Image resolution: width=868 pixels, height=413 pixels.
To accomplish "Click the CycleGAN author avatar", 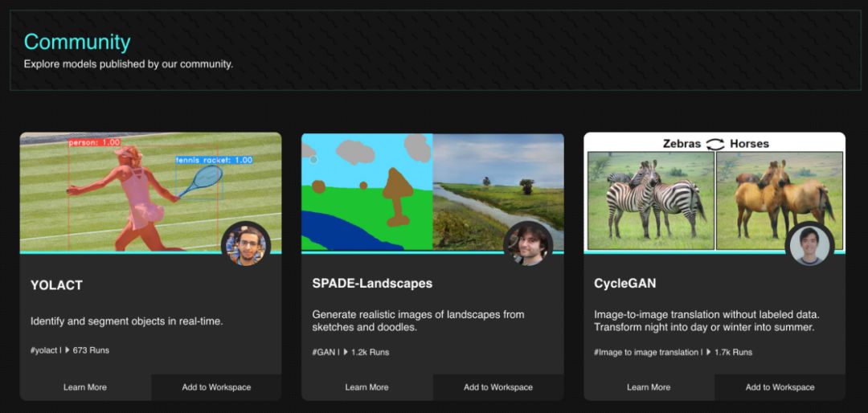I will tap(809, 245).
